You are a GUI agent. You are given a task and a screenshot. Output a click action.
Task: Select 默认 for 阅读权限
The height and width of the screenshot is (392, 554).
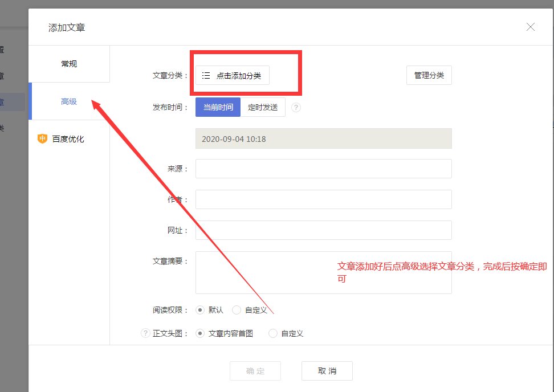point(200,310)
